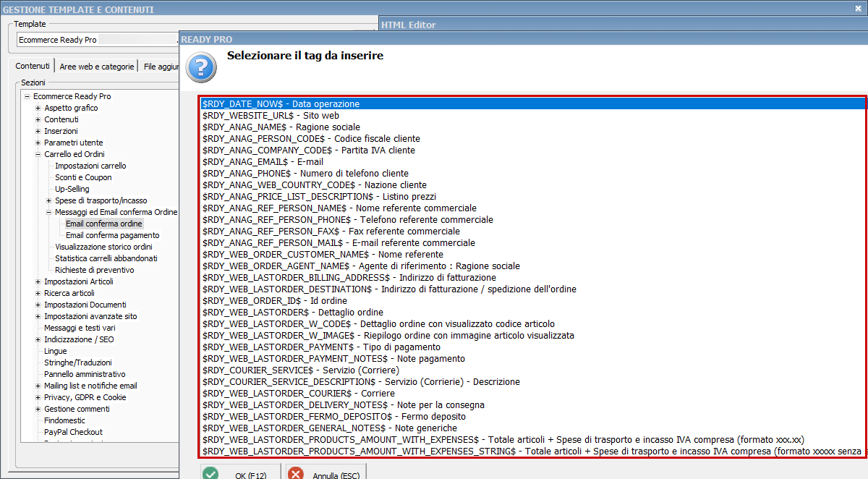Screen dimensions: 868x479
Task: Select Findomestic tree item
Action: click(x=65, y=420)
